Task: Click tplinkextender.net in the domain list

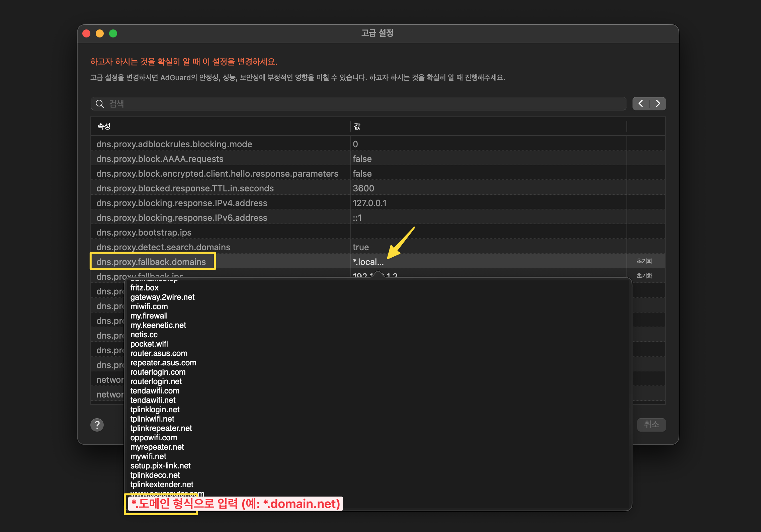Action: (162, 484)
